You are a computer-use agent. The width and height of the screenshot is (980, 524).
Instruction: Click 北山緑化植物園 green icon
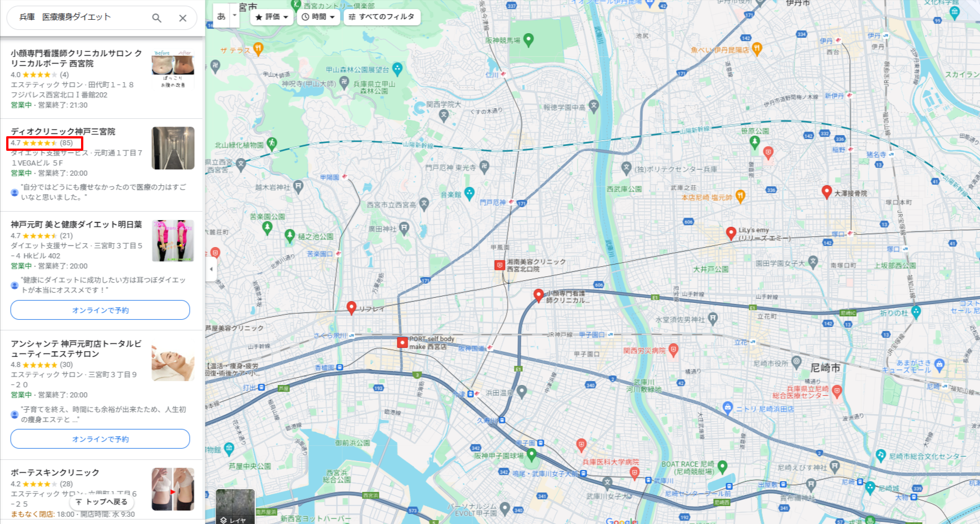pyautogui.click(x=272, y=144)
